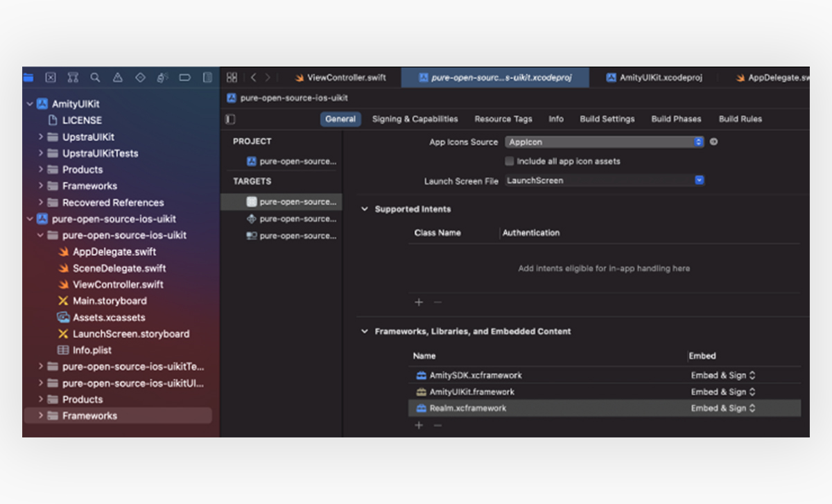The image size is (832, 504).
Task: Select the Realm.xcframework row
Action: [x=604, y=408]
